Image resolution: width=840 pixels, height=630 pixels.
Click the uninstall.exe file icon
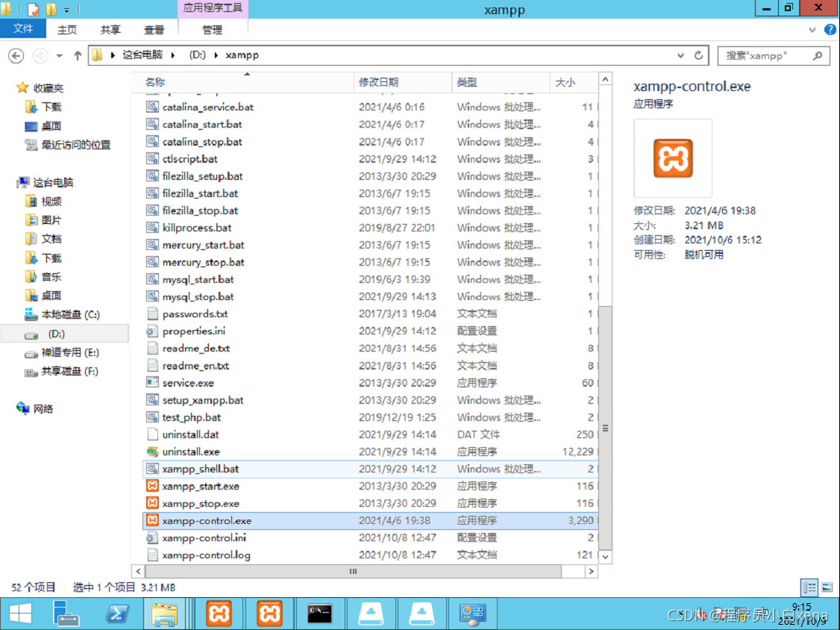[x=153, y=452]
